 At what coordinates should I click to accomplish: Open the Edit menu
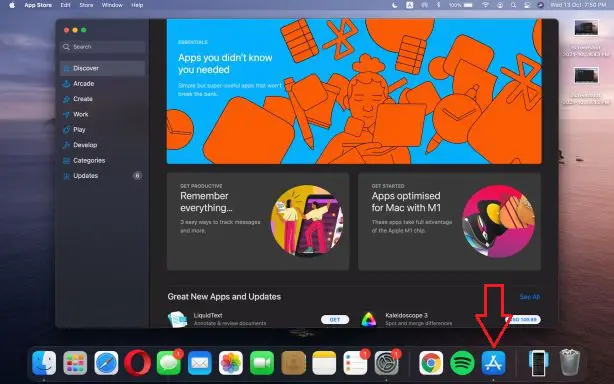pos(65,5)
